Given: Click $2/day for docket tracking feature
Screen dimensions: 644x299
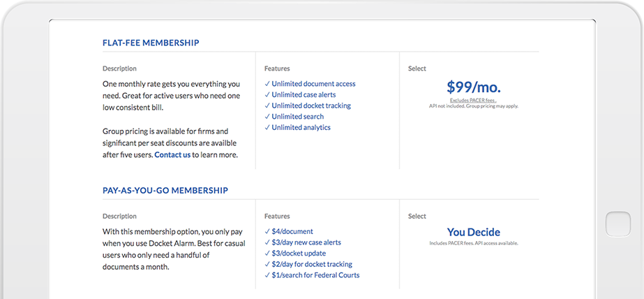Looking at the screenshot, I should [312, 264].
